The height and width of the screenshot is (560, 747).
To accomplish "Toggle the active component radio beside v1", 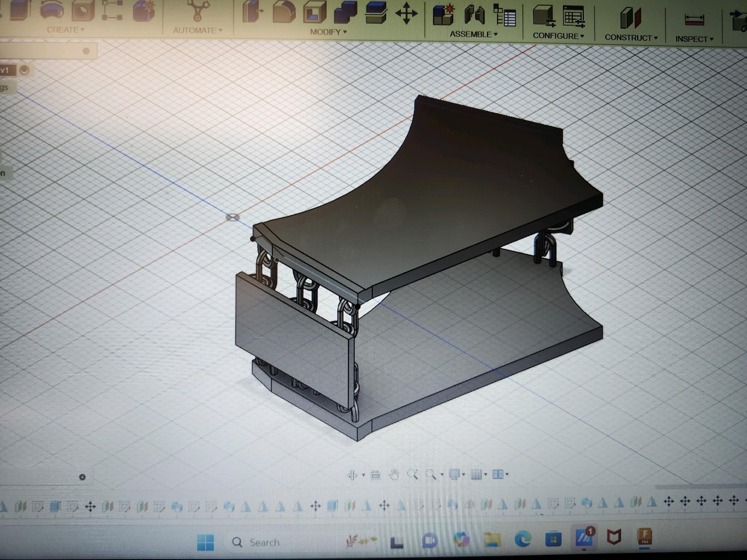I will click(x=24, y=70).
